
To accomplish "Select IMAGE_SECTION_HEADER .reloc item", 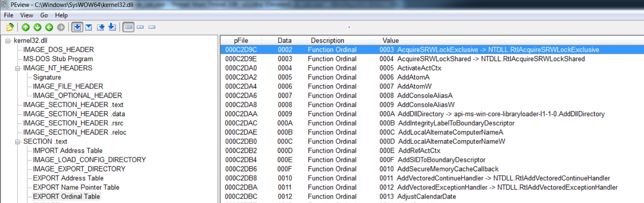I will [x=75, y=132].
